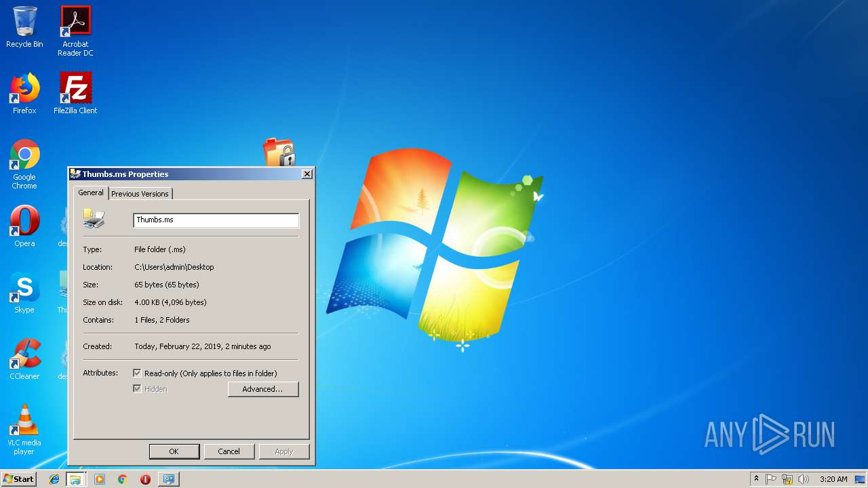The width and height of the screenshot is (868, 488).
Task: Open Windows Explorer from the taskbar
Action: point(75,479)
